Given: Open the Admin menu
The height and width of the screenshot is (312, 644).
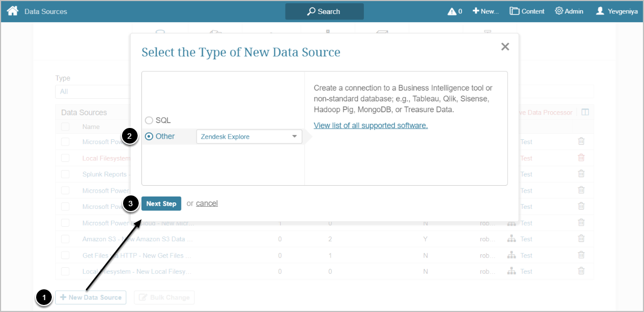Looking at the screenshot, I should (569, 11).
